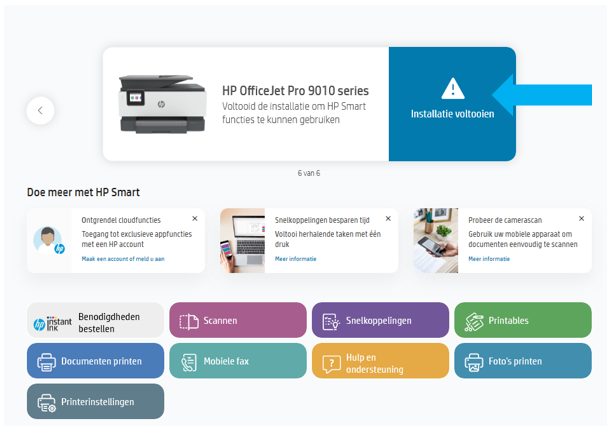Open Meer informatie link under Snelkoppelingen card
611x426 pixels.
[x=295, y=259]
